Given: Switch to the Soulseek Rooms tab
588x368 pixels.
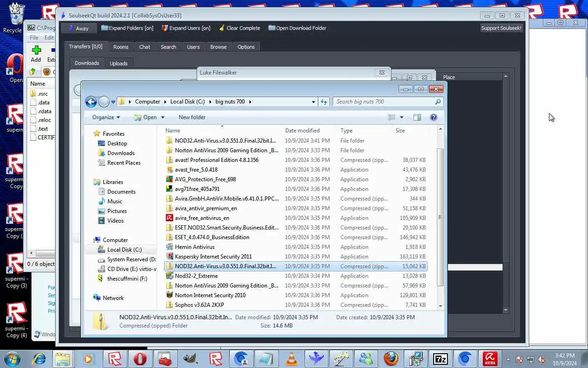Looking at the screenshot, I should 121,47.
